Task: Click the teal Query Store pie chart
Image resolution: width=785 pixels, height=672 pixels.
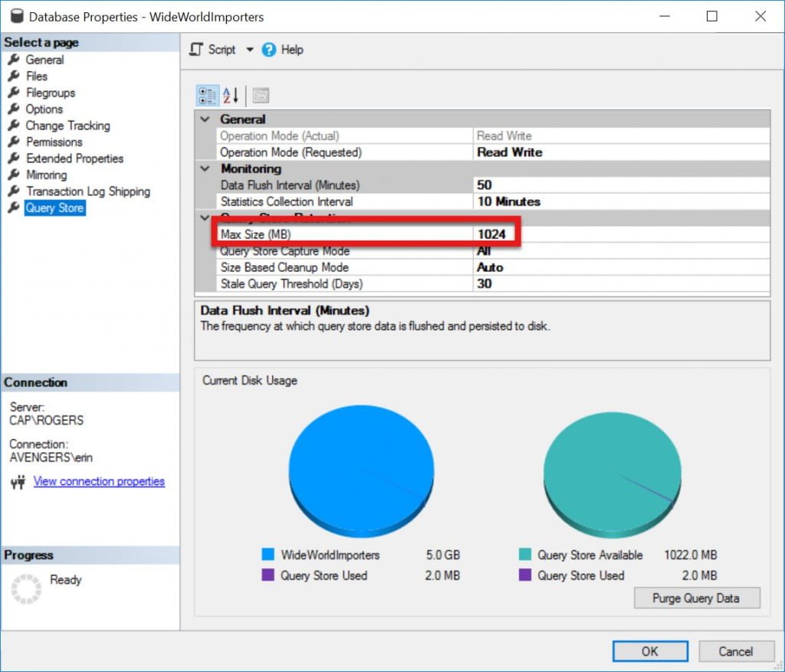Action: (612, 474)
